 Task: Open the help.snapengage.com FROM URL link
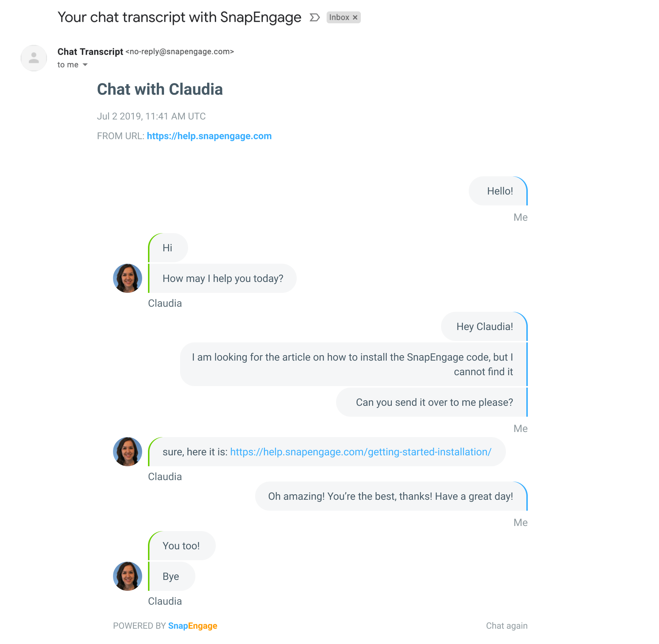tap(209, 136)
